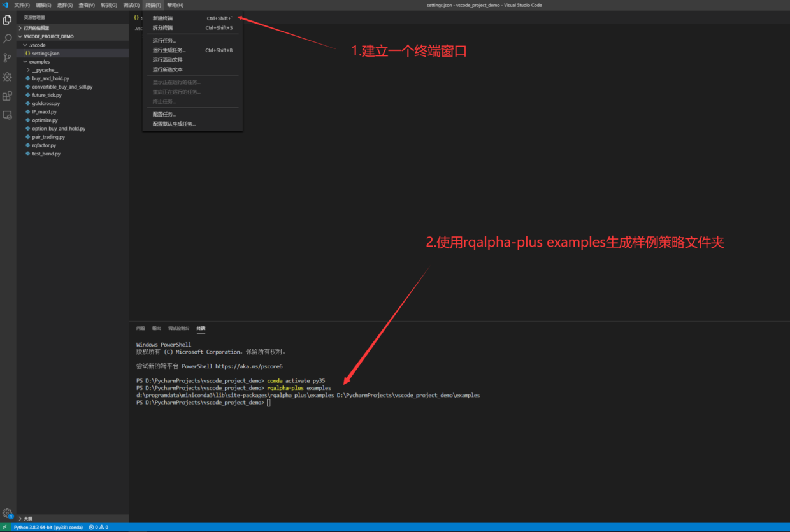The width and height of the screenshot is (790, 532).
Task: Click the terminal command prompt area
Action: point(268,402)
